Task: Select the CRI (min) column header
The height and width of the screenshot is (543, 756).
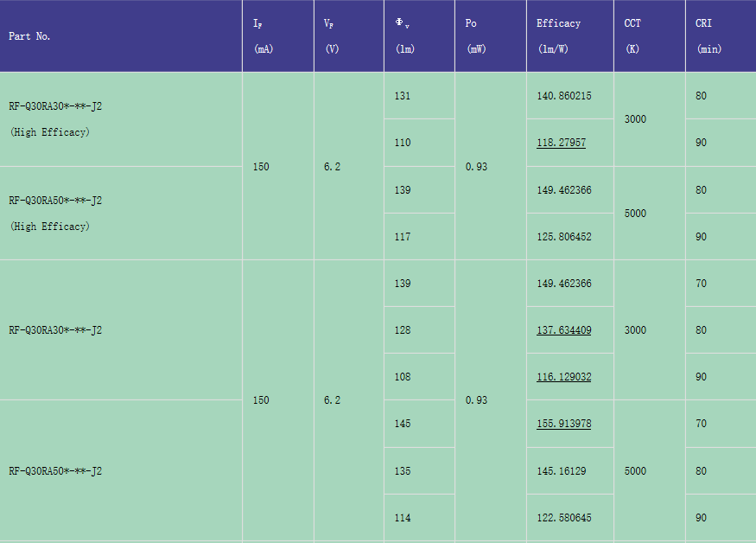Action: [x=708, y=36]
